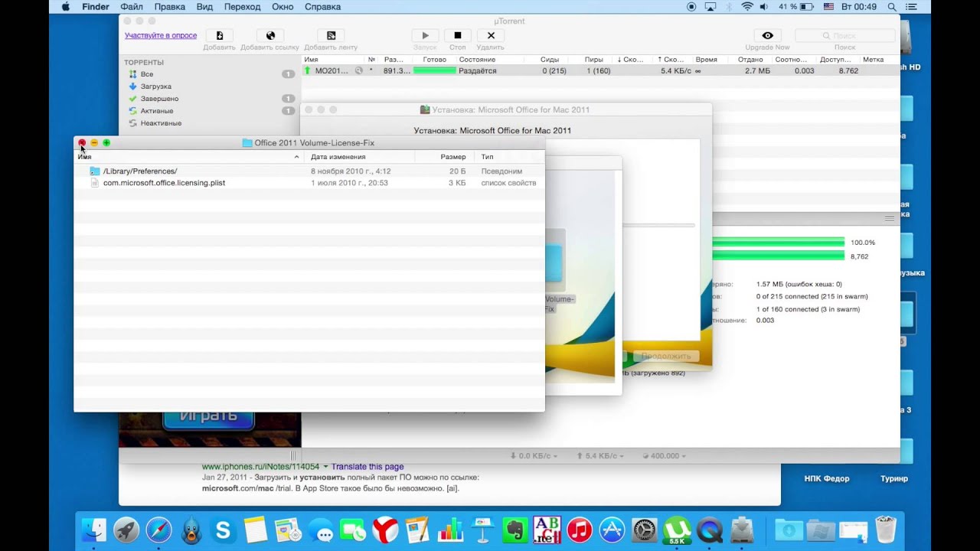This screenshot has height=551, width=980.
Task: Sort torrents by 'Пиры' column
Action: point(593,60)
